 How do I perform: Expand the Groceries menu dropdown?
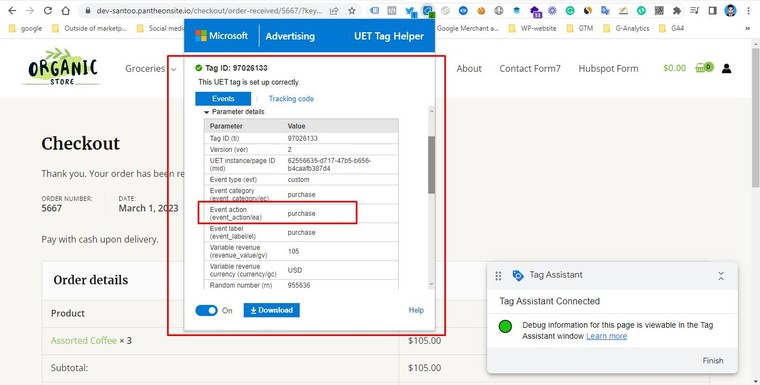(151, 69)
